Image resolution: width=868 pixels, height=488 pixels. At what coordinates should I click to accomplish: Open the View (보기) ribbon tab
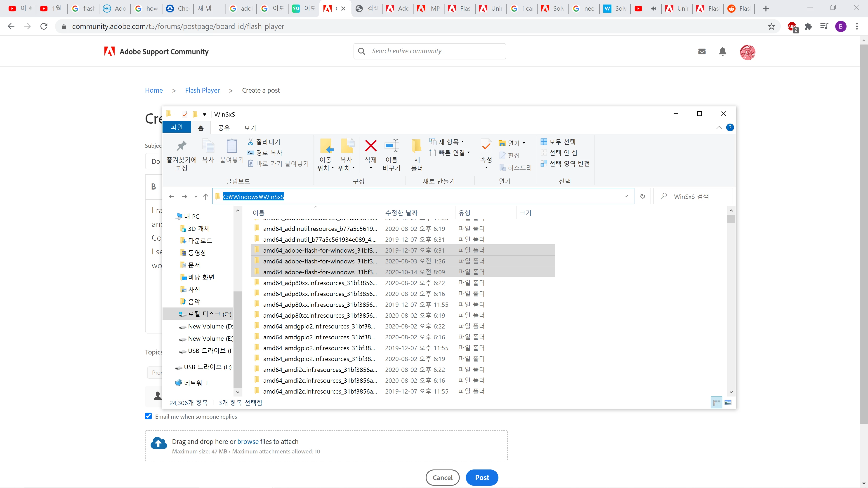click(250, 128)
